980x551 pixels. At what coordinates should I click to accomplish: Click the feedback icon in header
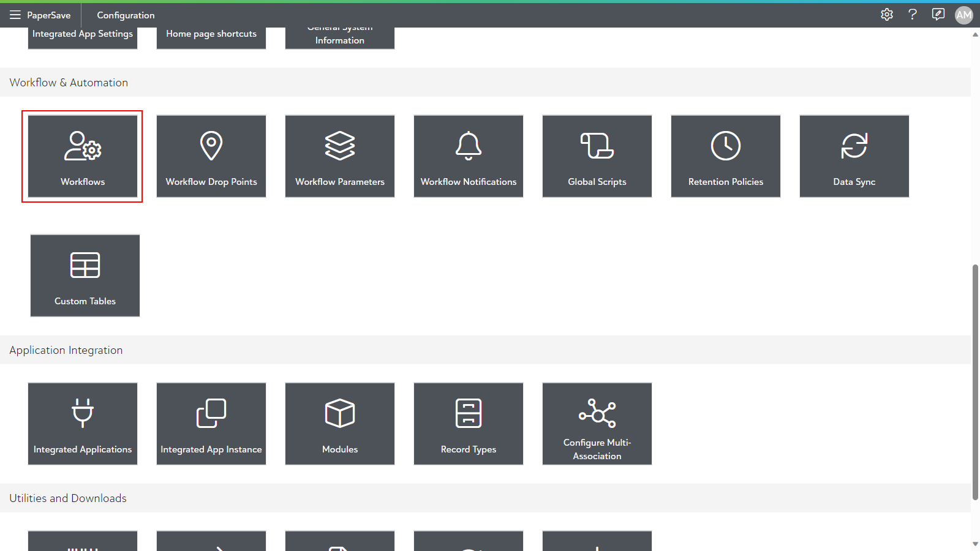click(x=938, y=15)
